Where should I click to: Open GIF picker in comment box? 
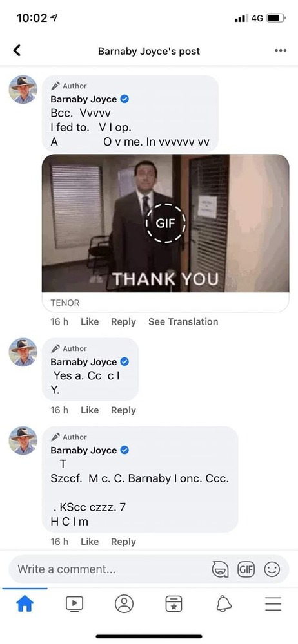pyautogui.click(x=246, y=569)
